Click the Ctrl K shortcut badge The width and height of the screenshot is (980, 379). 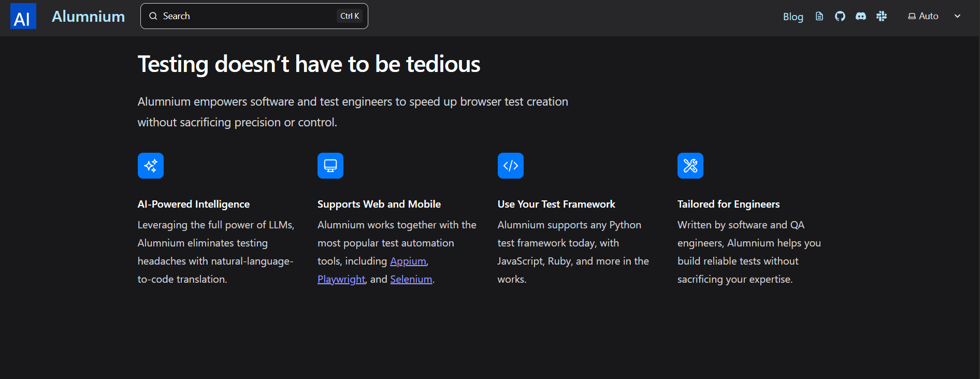350,16
